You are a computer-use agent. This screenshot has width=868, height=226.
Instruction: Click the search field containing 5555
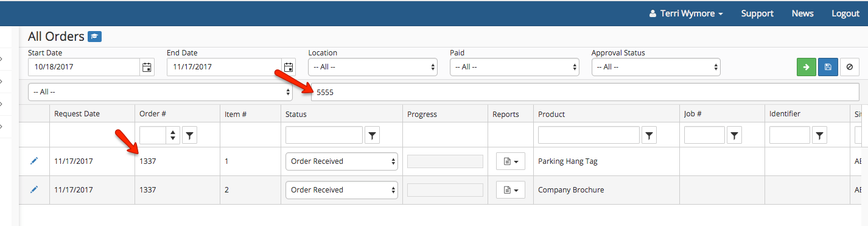point(585,92)
